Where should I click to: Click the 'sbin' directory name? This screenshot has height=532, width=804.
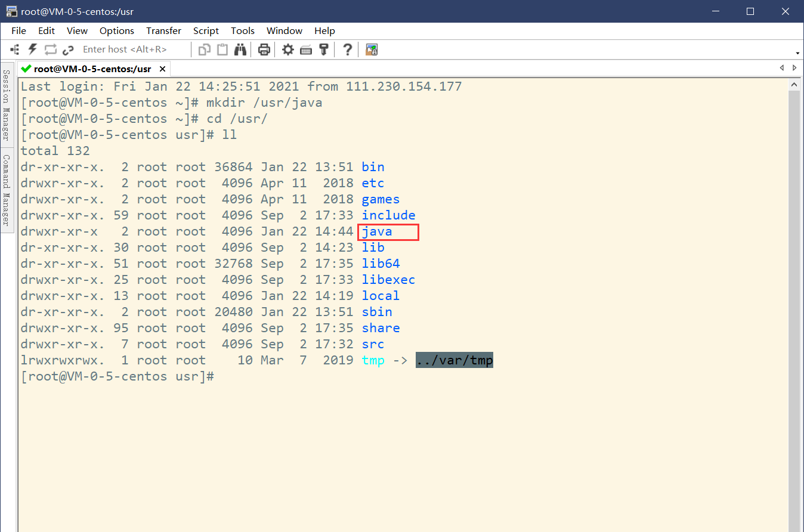[377, 312]
